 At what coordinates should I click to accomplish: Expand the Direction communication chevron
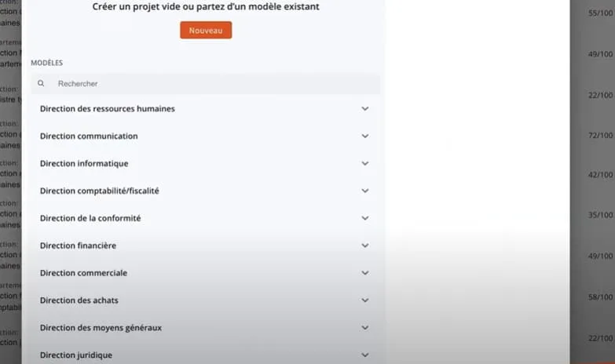[x=365, y=136]
